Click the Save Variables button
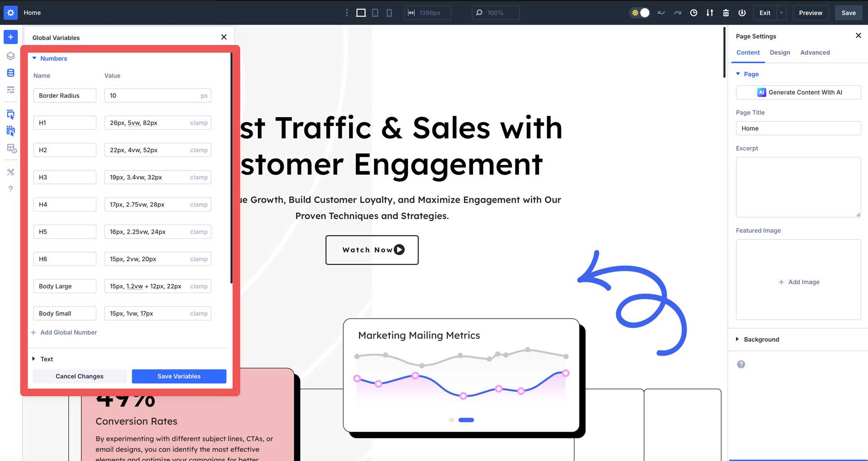This screenshot has width=868, height=461. coord(179,376)
